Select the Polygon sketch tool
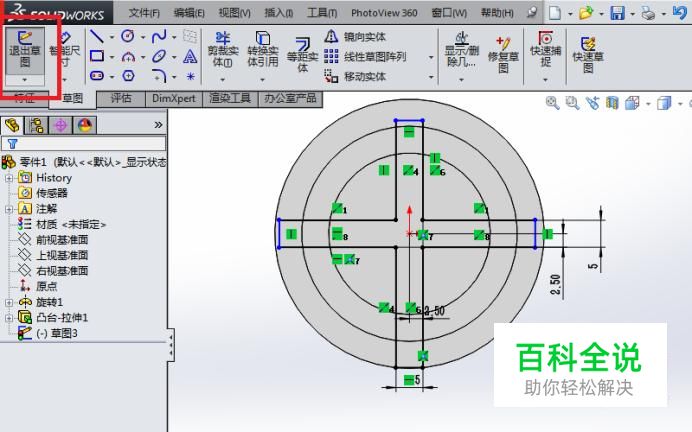Screen dimensions: 692x432 [128, 76]
